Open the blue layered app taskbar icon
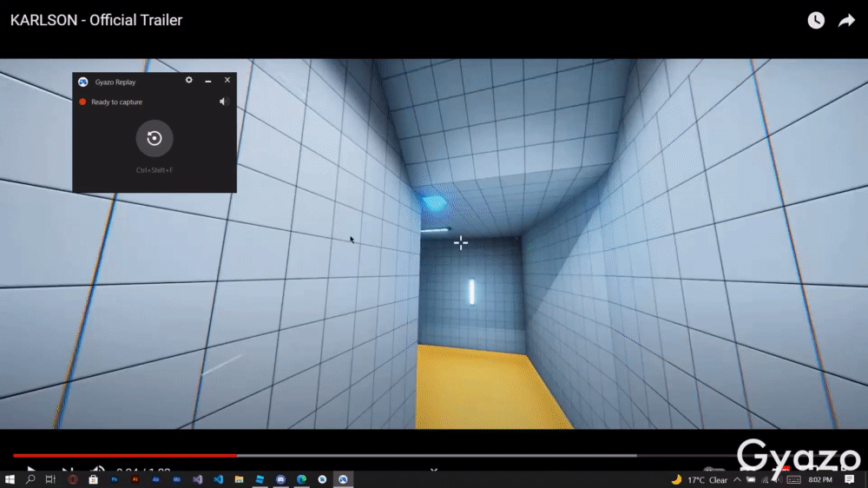Viewport: 868px width, 488px height. point(260,479)
